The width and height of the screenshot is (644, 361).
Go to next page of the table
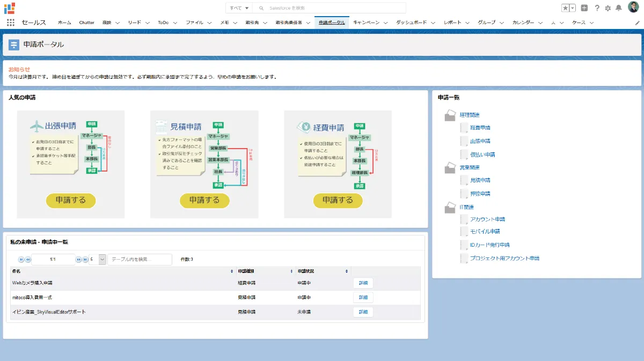79,259
